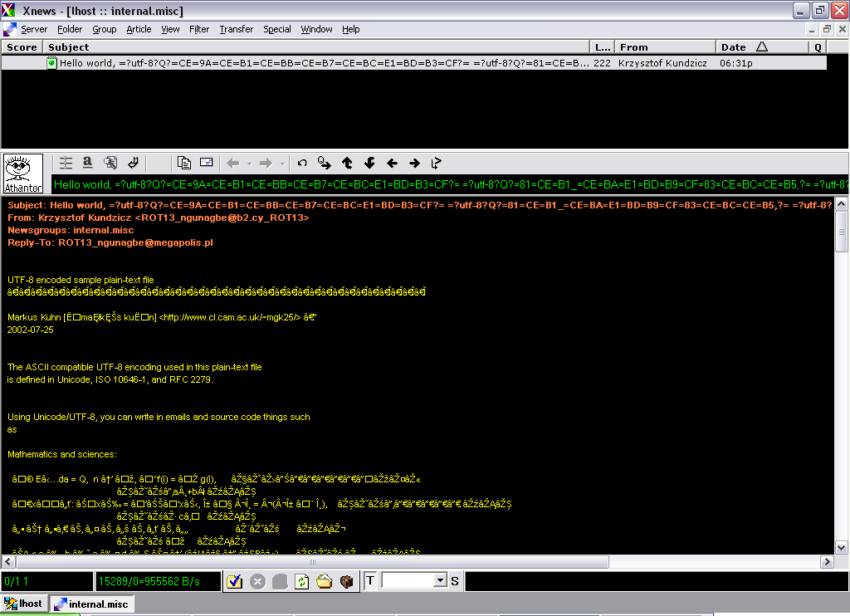Sort articles by the Subject column
The height and width of the screenshot is (616, 850).
coord(316,47)
